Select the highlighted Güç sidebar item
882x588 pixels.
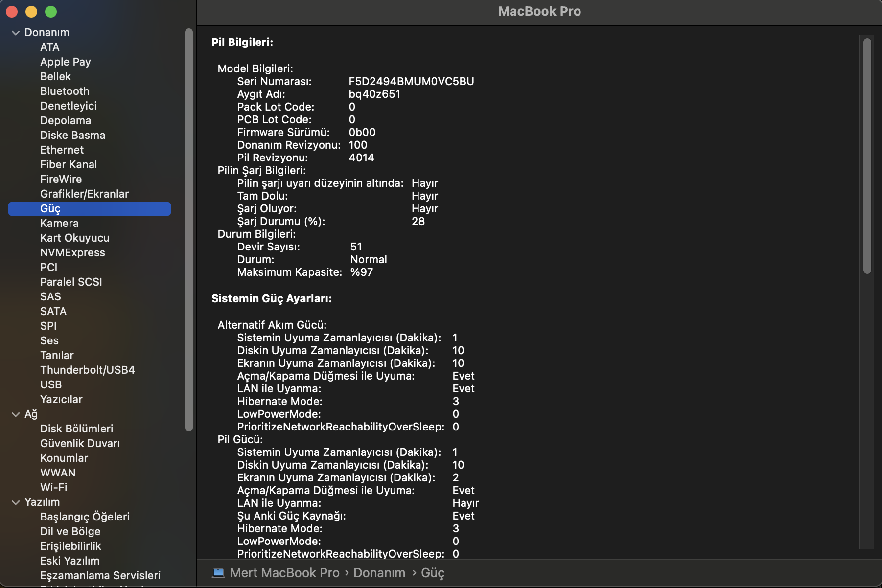click(x=90, y=208)
